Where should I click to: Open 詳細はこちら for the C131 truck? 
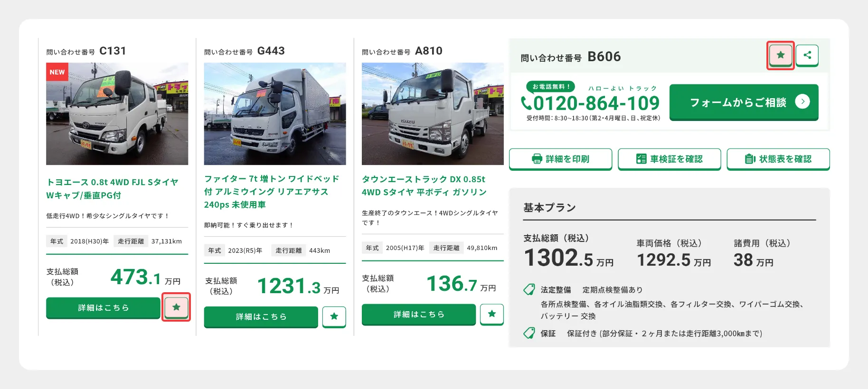[103, 308]
